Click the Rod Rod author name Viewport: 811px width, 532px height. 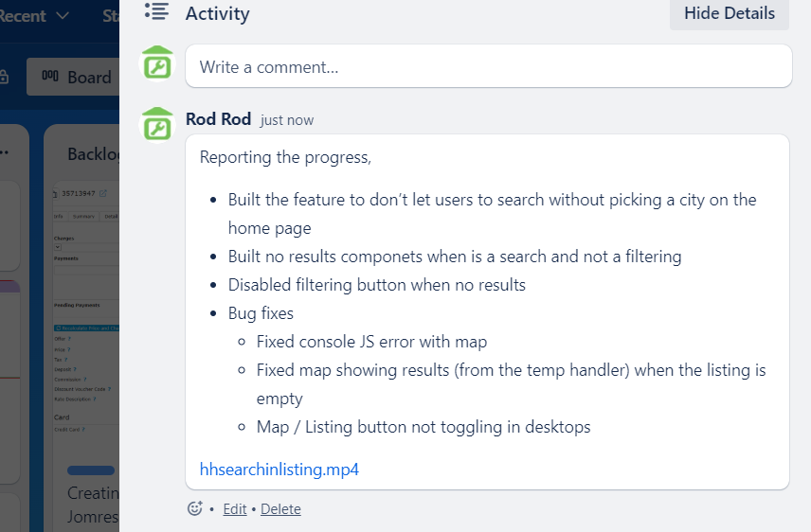218,119
